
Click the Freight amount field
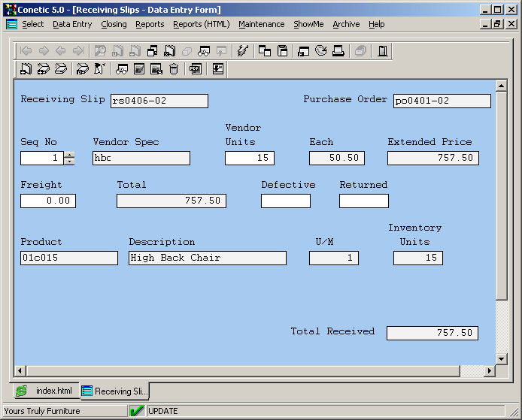tap(48, 201)
